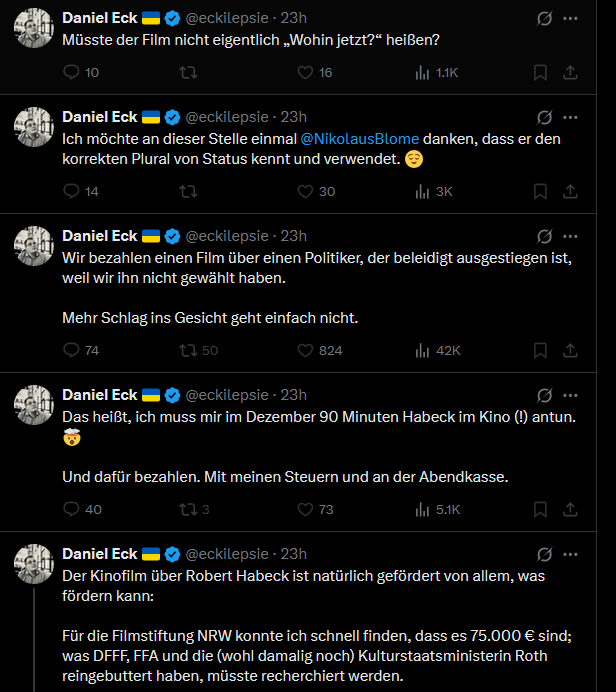Share the Habeck im Kino tweet
The height and width of the screenshot is (692, 616).
coord(571,509)
